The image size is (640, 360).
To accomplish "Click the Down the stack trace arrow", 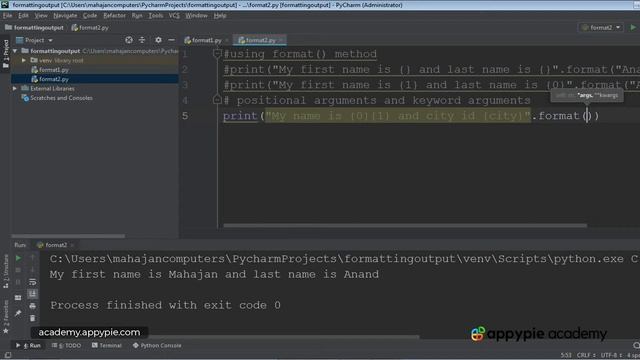I will [33, 270].
